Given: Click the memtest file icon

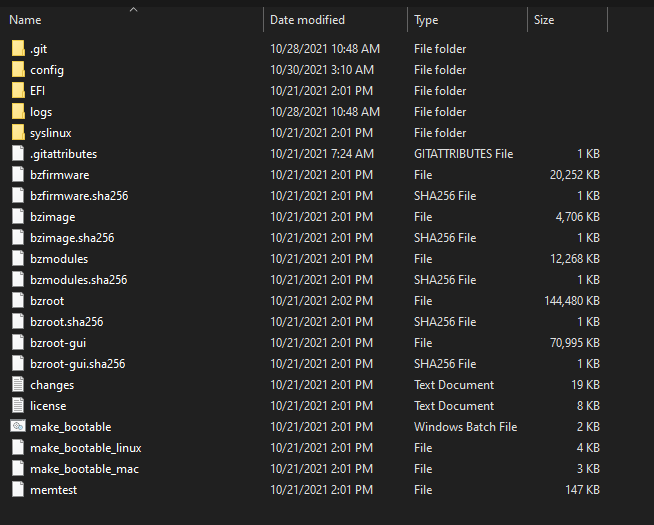Looking at the screenshot, I should point(18,489).
